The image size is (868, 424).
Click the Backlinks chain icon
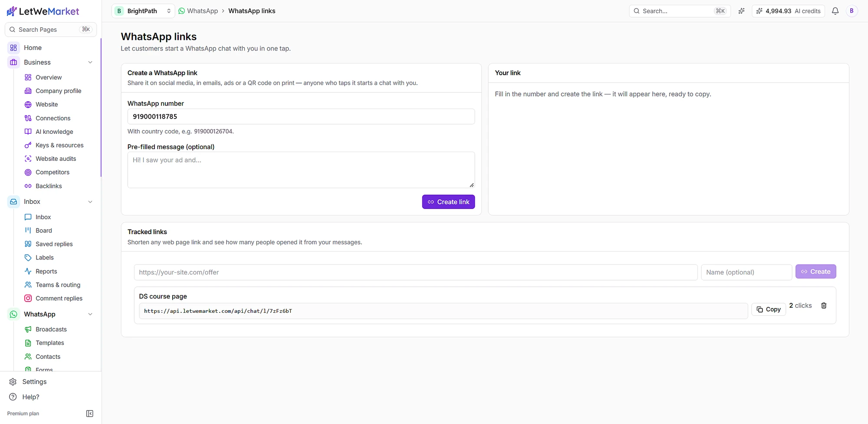coord(28,186)
